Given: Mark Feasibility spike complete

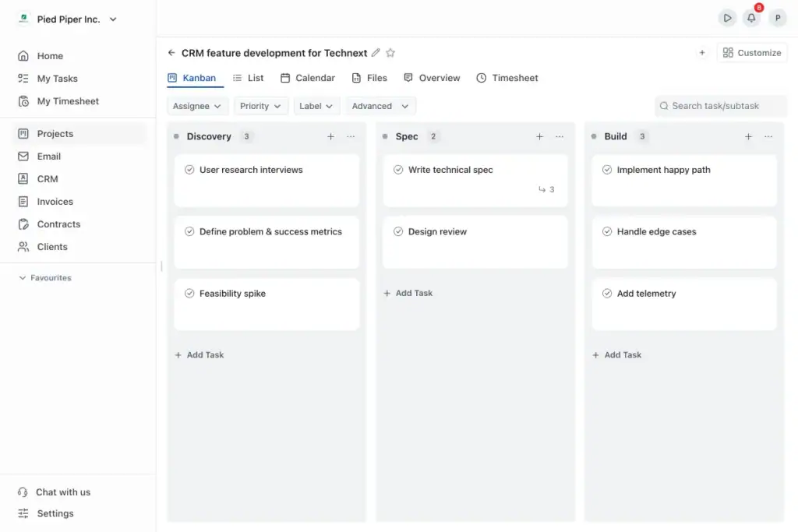Looking at the screenshot, I should 189,294.
